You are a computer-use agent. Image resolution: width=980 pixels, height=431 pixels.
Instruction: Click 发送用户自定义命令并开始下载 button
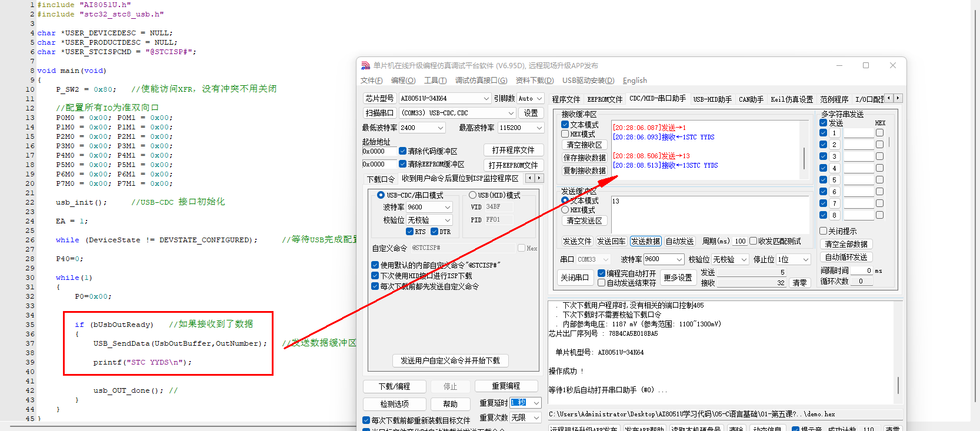[450, 360]
